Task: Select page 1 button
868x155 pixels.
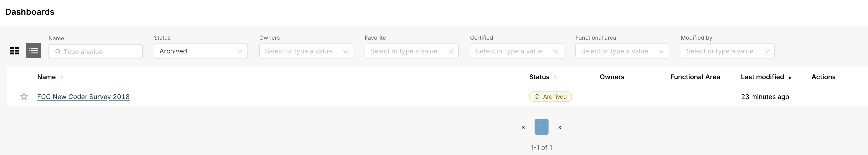Action: click(542, 127)
